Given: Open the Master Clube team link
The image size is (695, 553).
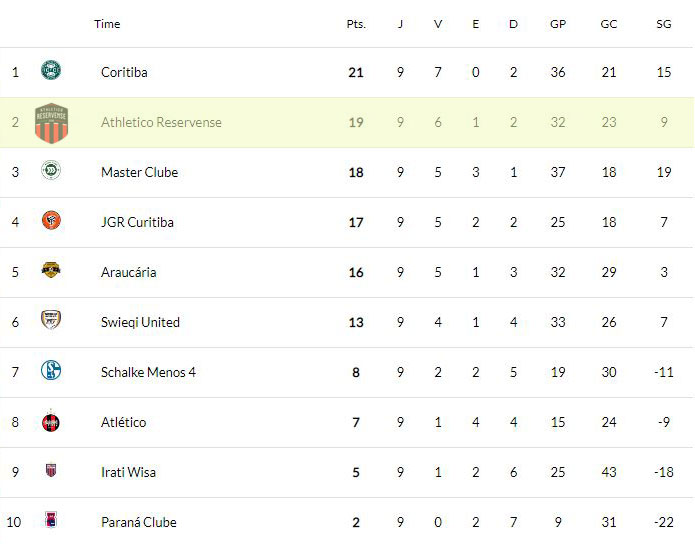Looking at the screenshot, I should 140,172.
